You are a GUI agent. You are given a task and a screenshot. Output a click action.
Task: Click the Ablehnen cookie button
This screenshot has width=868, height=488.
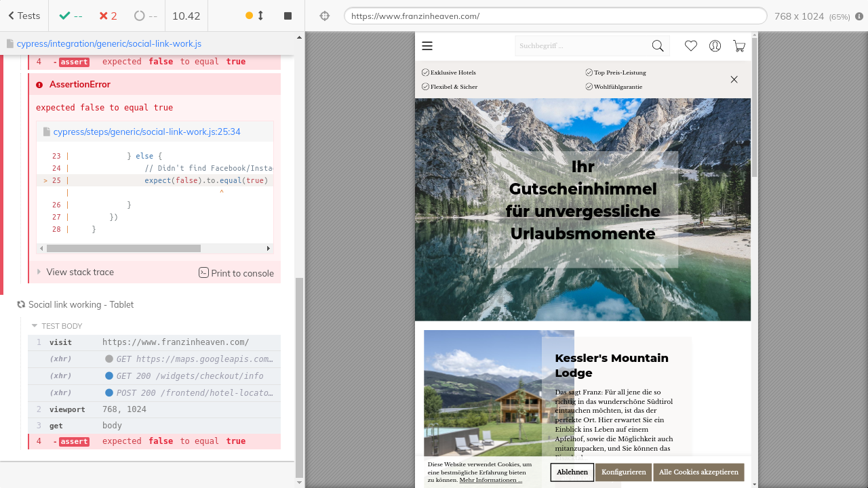pos(572,472)
